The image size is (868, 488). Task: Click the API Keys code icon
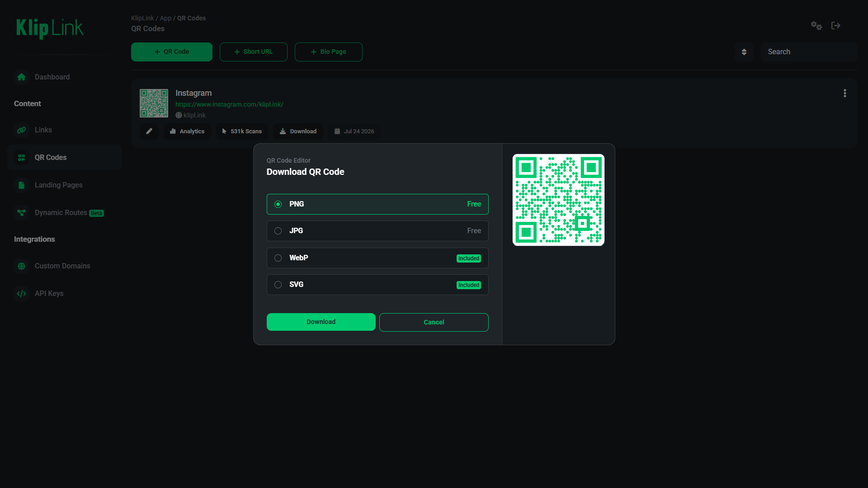(x=21, y=294)
